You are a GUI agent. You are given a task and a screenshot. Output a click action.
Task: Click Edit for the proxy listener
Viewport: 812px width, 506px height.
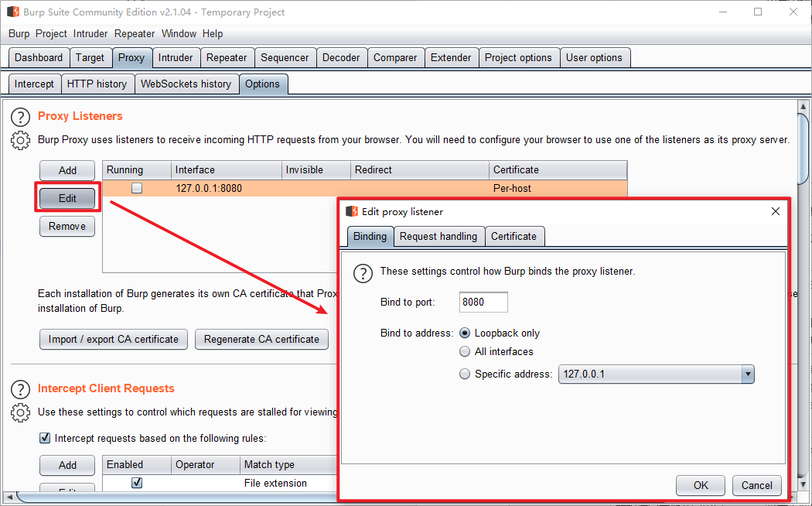pyautogui.click(x=67, y=198)
